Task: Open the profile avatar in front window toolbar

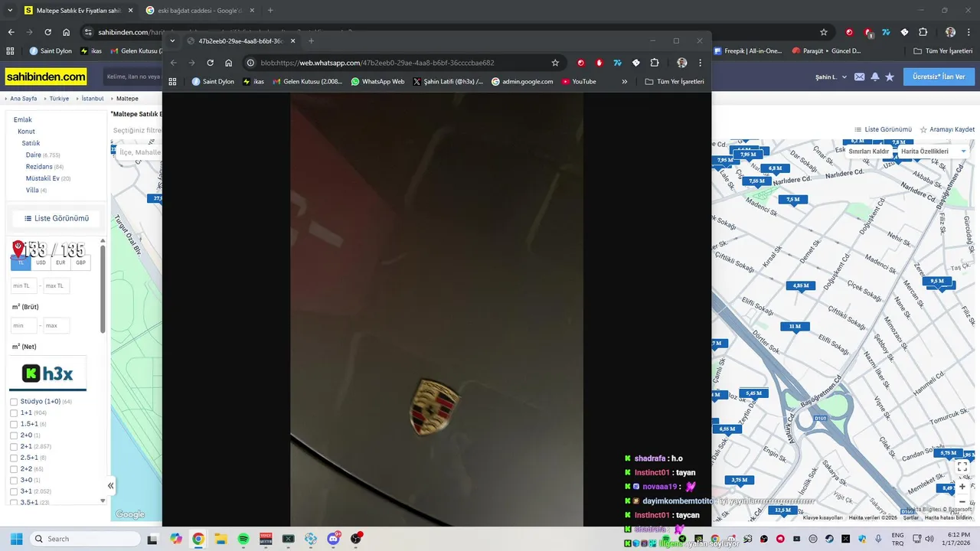Action: [681, 63]
